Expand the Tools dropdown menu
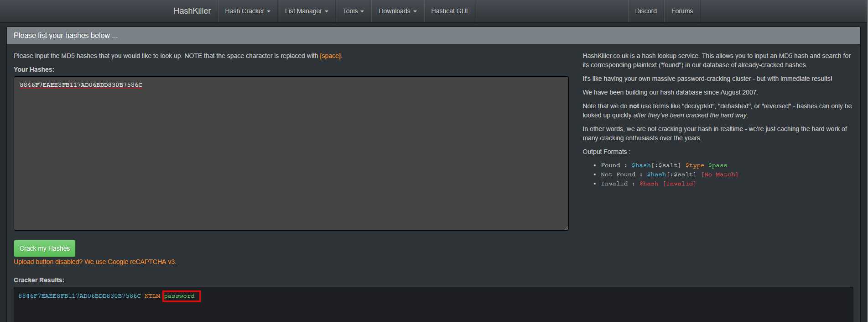 pyautogui.click(x=353, y=11)
